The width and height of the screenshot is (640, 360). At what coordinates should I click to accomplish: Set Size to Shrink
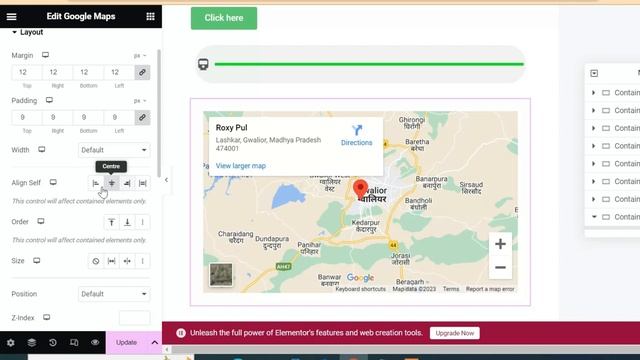(x=127, y=261)
